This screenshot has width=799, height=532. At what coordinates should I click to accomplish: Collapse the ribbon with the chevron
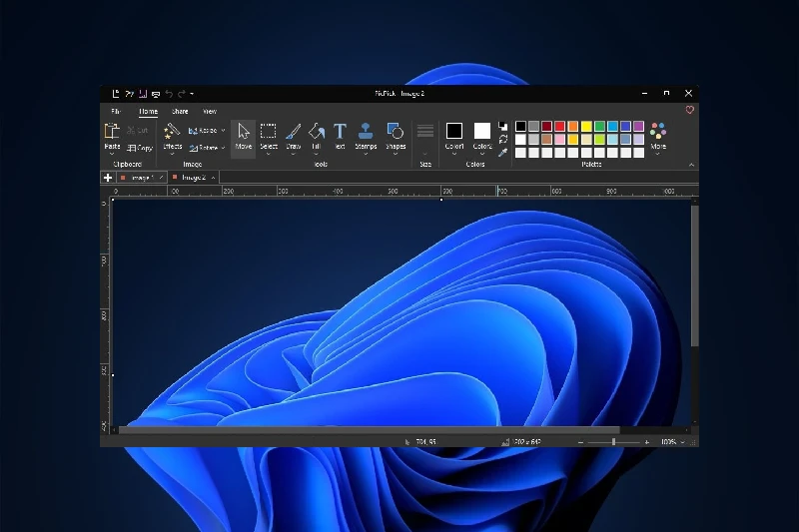pyautogui.click(x=691, y=165)
